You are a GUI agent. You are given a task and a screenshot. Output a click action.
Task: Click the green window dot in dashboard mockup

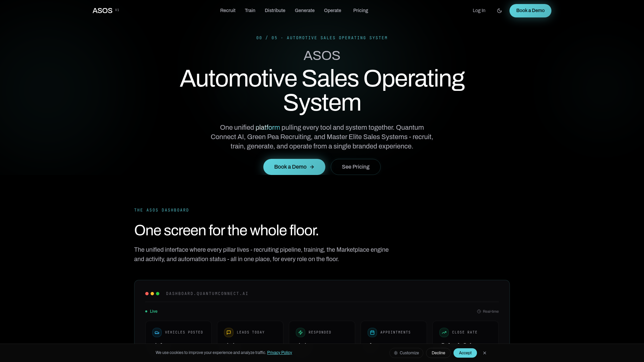tap(158, 294)
